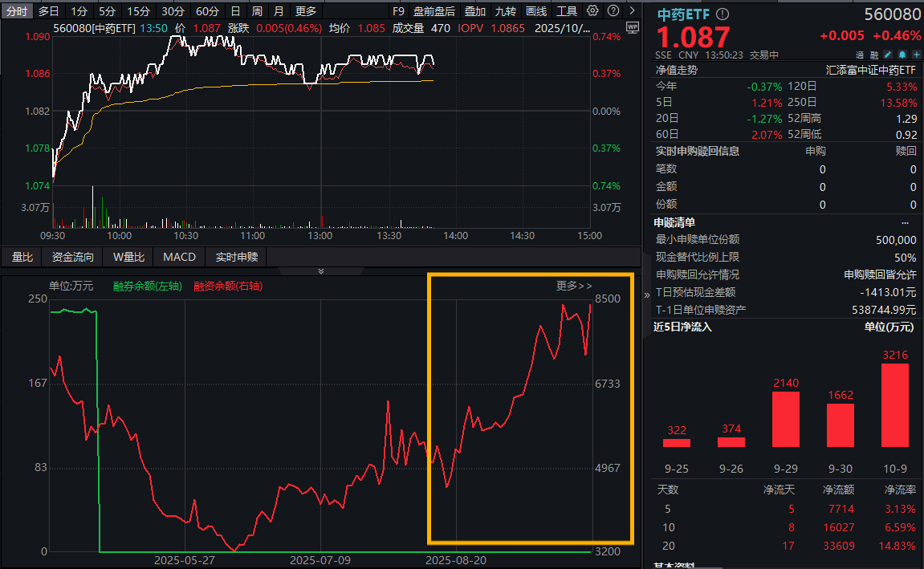The height and width of the screenshot is (569, 924).
Task: Click the 2140 net inflow bar for 9-29
Action: pyautogui.click(x=785, y=420)
